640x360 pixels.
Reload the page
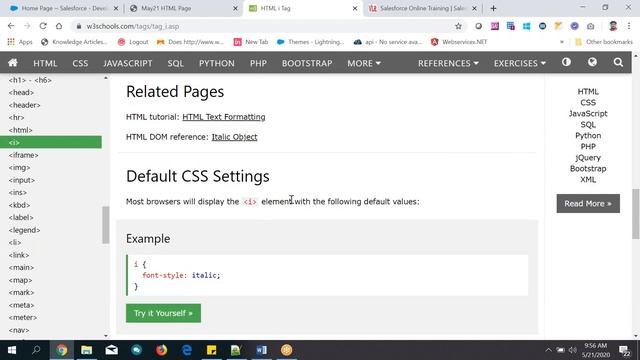(43, 26)
